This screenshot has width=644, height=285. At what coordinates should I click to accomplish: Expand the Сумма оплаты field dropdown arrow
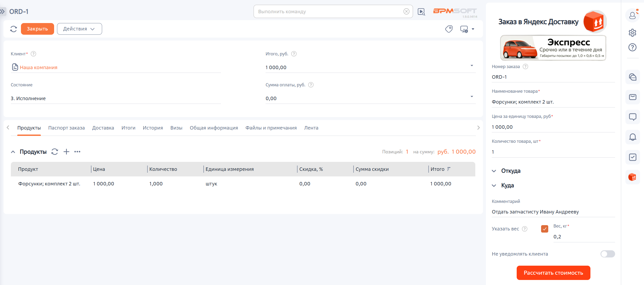(472, 97)
